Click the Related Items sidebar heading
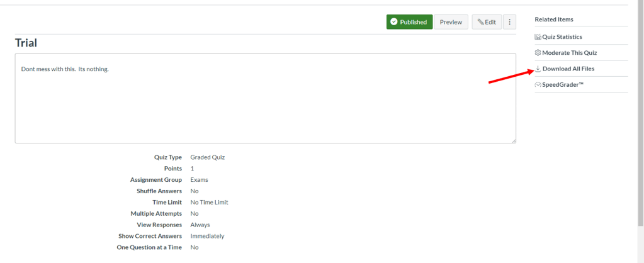The height and width of the screenshot is (263, 644). click(554, 20)
